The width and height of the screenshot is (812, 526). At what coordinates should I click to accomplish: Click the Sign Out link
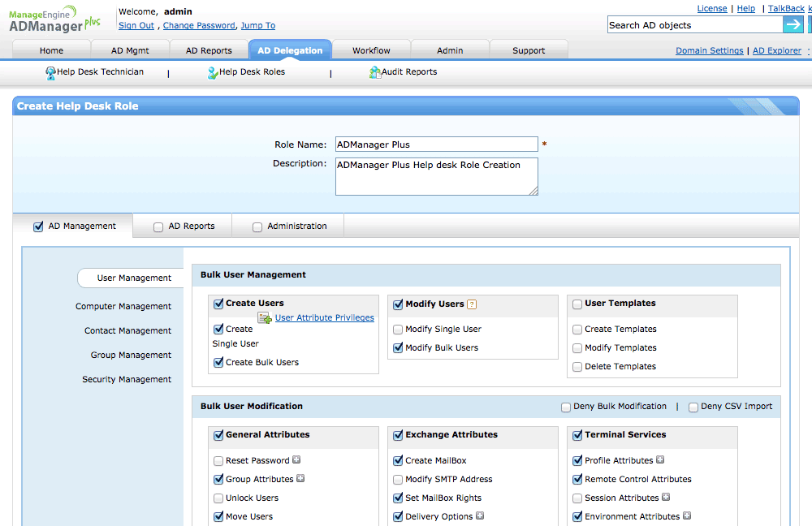click(136, 25)
